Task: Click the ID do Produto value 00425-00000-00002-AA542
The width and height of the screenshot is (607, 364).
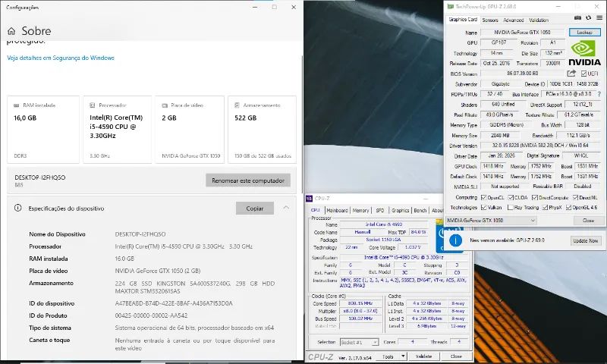Action: 151,315
